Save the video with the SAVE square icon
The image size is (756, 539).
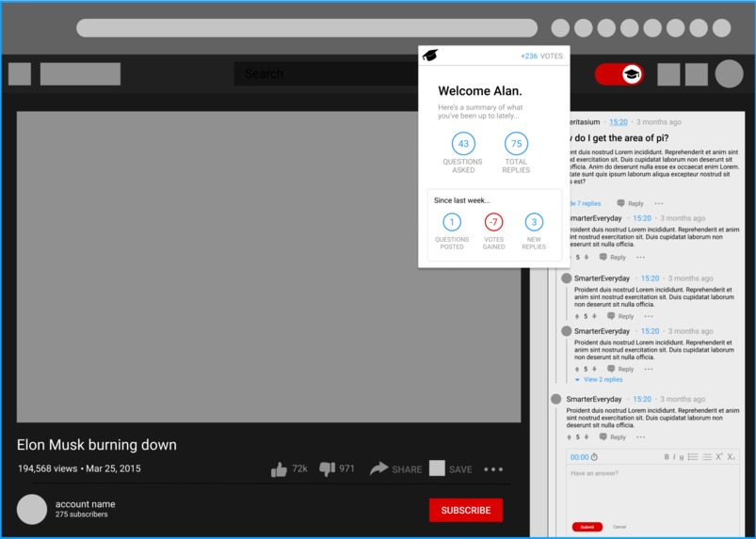[437, 468]
